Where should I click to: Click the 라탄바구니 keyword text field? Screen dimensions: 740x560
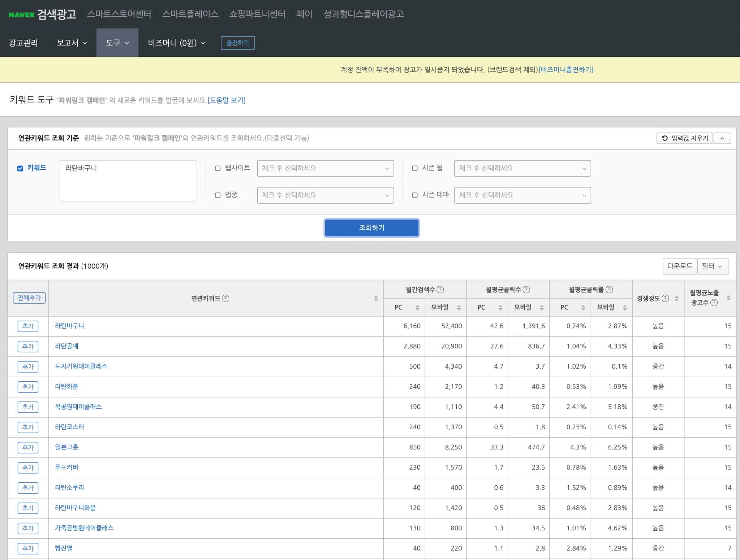128,181
